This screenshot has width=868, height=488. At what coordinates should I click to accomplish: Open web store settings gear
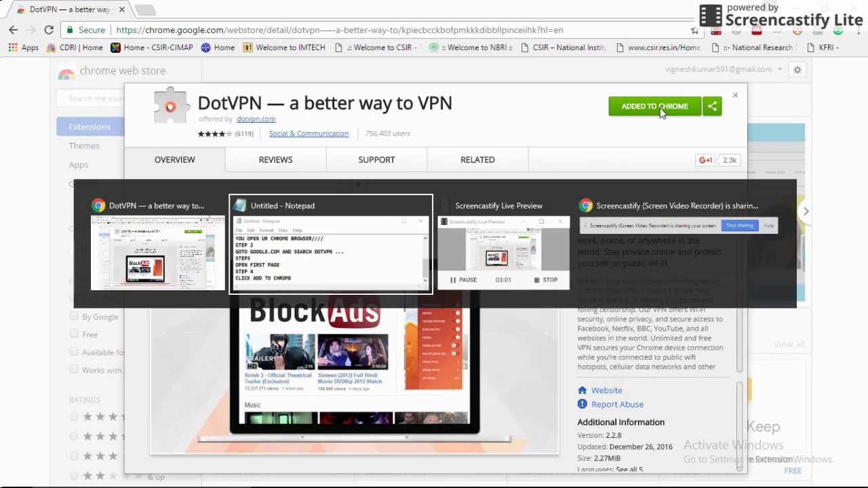click(797, 69)
